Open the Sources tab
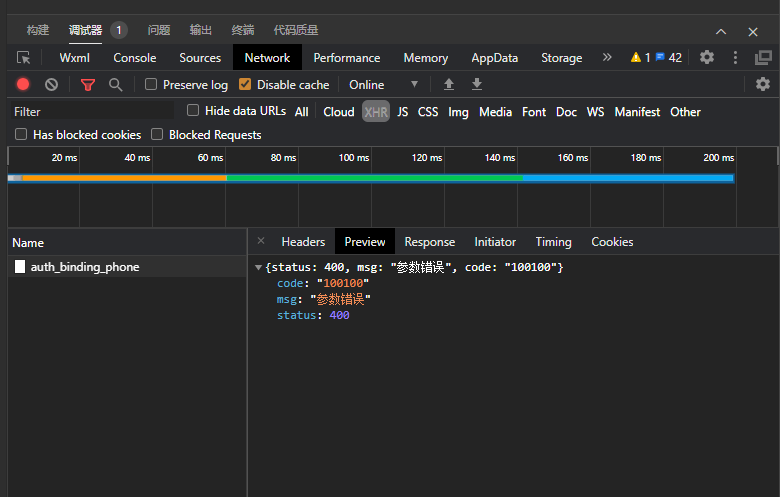The width and height of the screenshot is (780, 497). click(x=200, y=58)
